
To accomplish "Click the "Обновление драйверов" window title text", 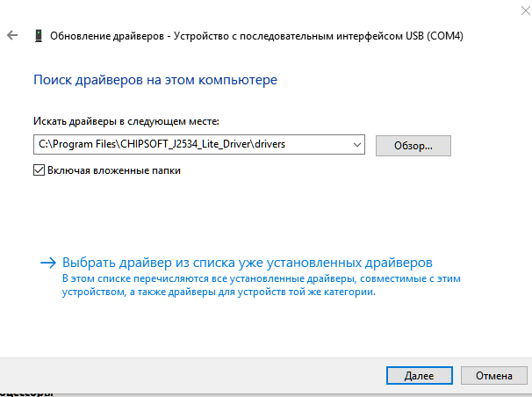I will [107, 37].
